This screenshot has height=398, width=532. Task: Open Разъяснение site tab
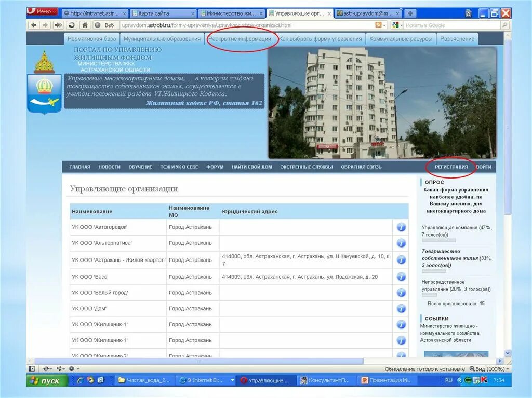click(457, 39)
